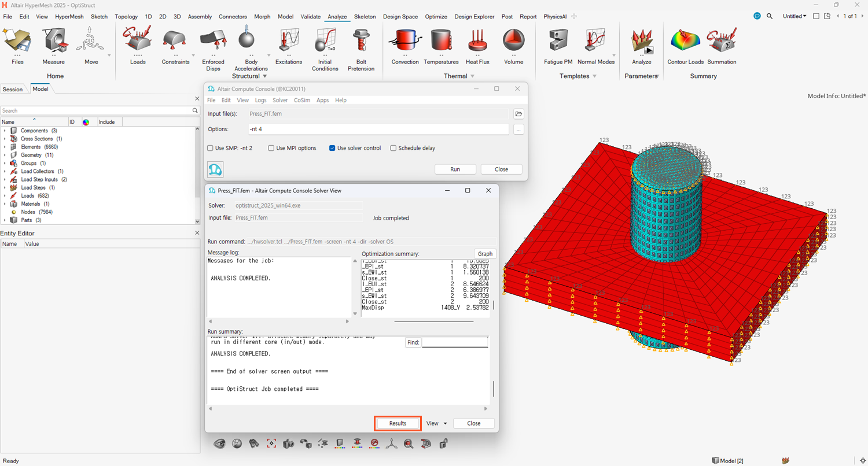Click the options ellipsis button

click(x=518, y=130)
